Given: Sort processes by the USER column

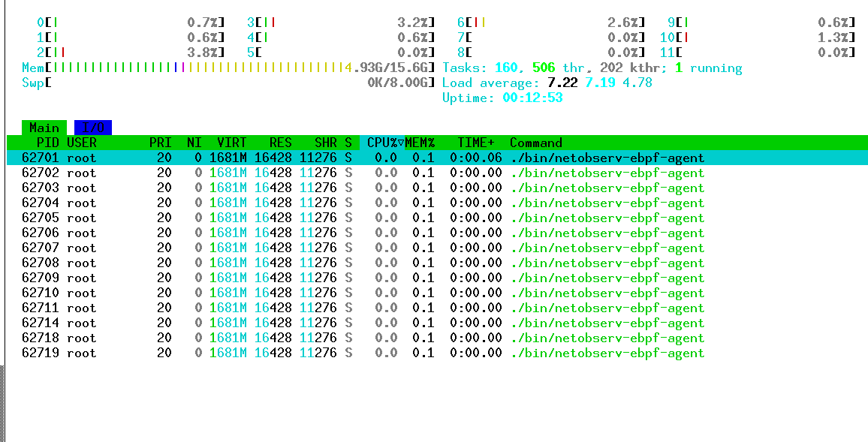Looking at the screenshot, I should [x=83, y=143].
